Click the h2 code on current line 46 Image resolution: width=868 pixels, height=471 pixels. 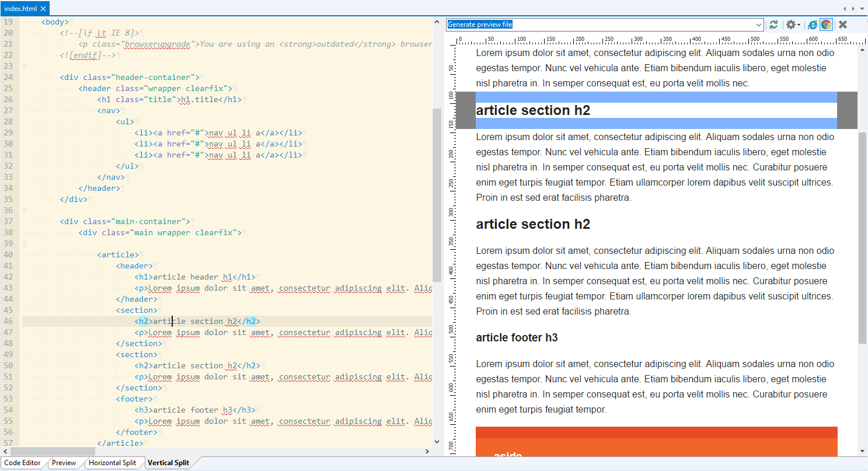(197, 321)
